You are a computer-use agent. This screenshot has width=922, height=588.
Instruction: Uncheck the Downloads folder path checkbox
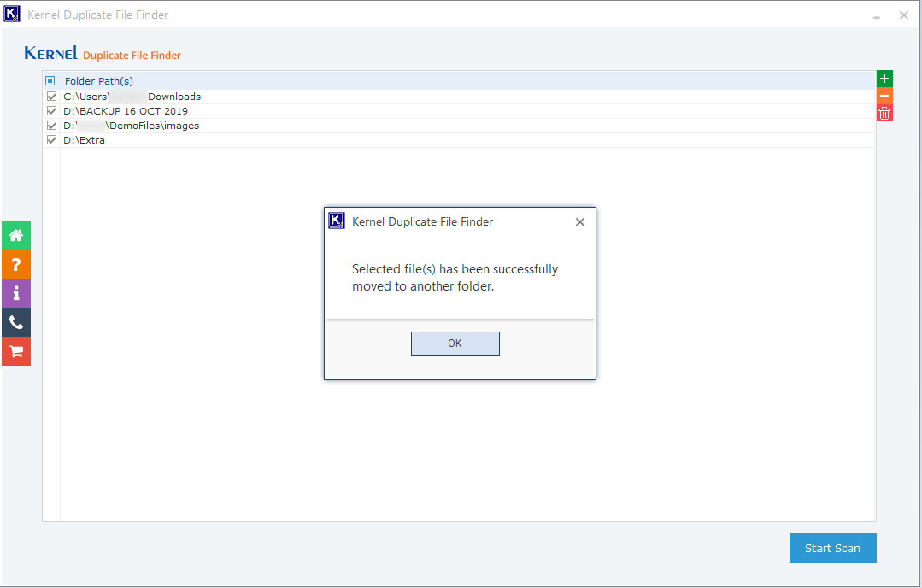(51, 97)
